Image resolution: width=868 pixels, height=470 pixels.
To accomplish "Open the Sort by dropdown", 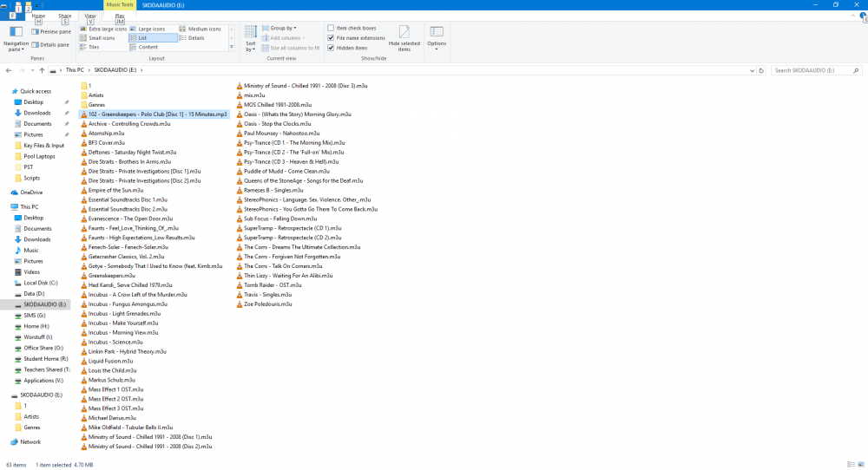I will pos(251,39).
